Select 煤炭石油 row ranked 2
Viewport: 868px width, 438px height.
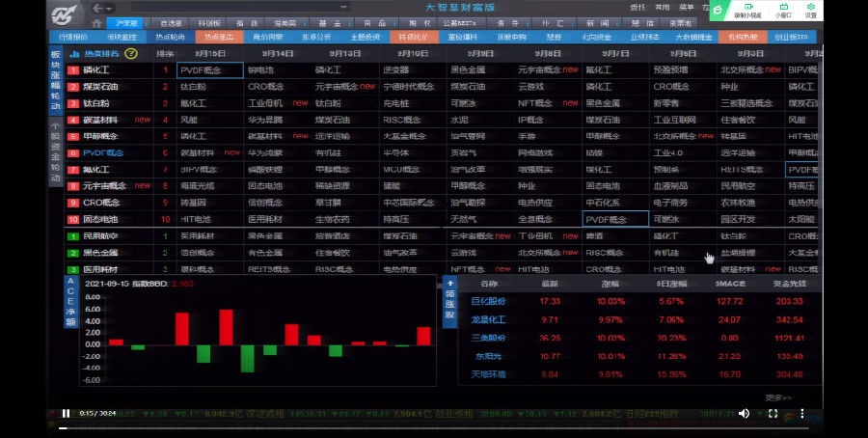pyautogui.click(x=100, y=87)
